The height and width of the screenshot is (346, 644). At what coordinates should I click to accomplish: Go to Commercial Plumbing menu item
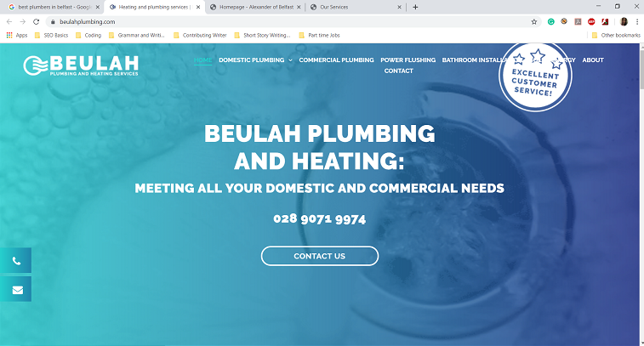(336, 60)
